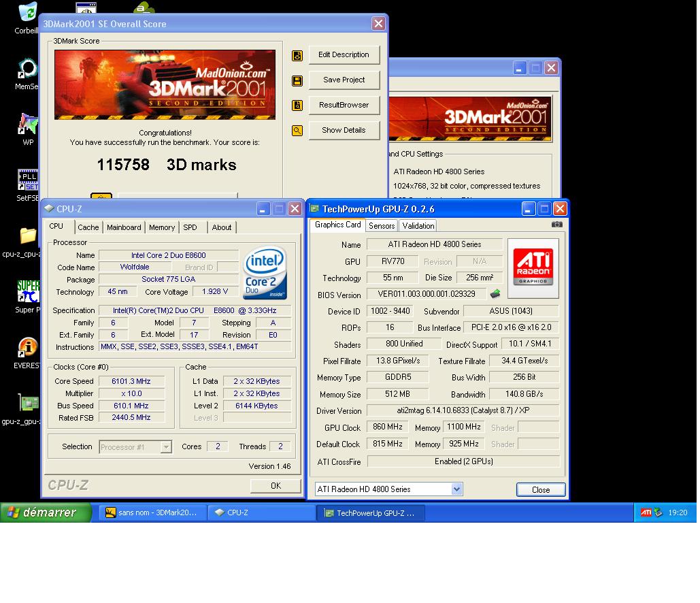Click the Intel Core 2 Duo logo
Viewport: 700px width, 603px height.
pyautogui.click(x=264, y=272)
